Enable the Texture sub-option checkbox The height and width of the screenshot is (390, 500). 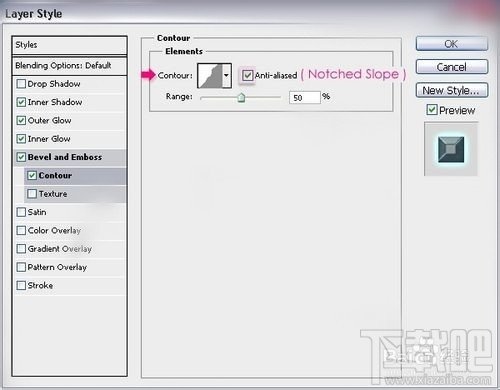click(32, 194)
